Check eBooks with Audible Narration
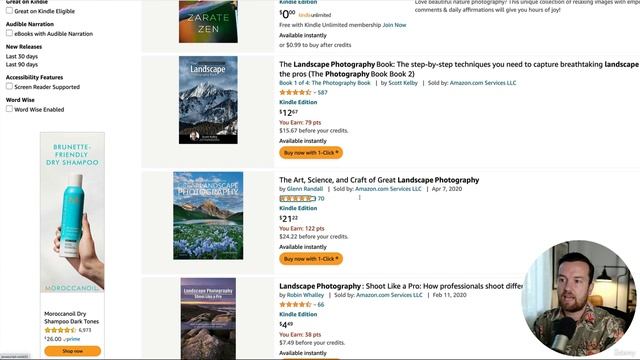The image size is (640, 360). pyautogui.click(x=9, y=33)
